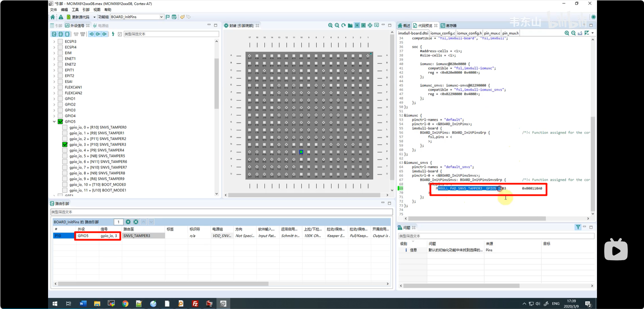644x309 pixels.
Task: Open the pin_mux.h code tab
Action: (510, 33)
